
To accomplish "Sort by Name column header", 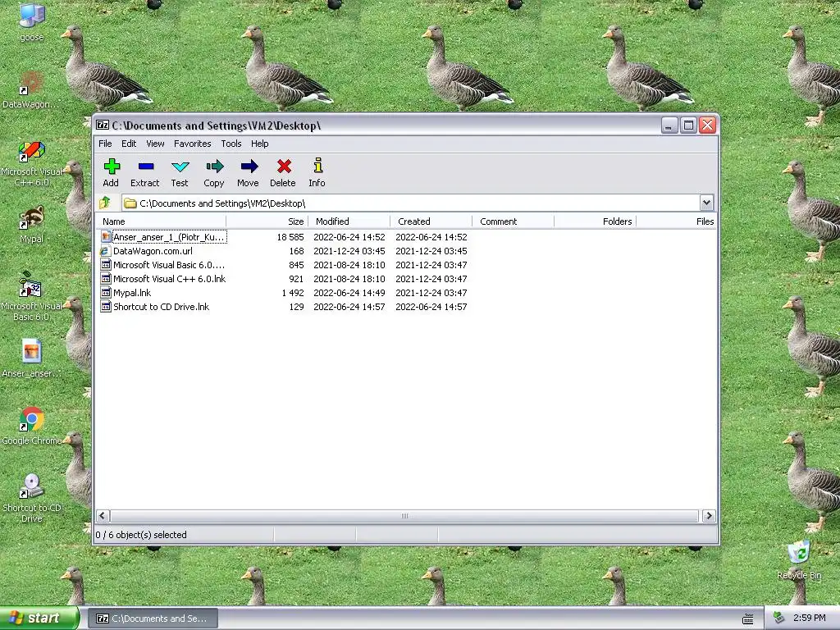I will pyautogui.click(x=161, y=221).
